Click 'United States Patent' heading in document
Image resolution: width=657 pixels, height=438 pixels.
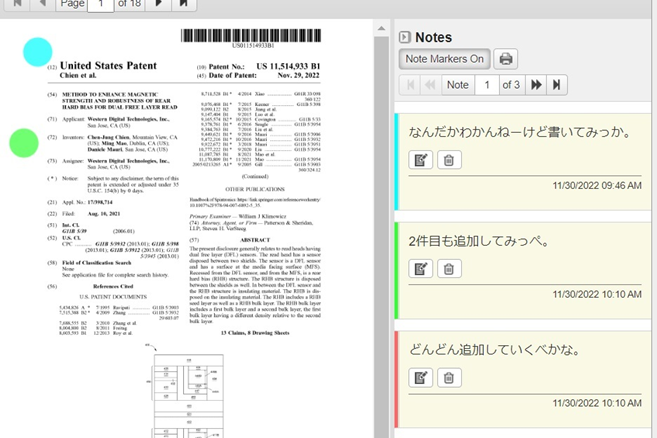108,66
